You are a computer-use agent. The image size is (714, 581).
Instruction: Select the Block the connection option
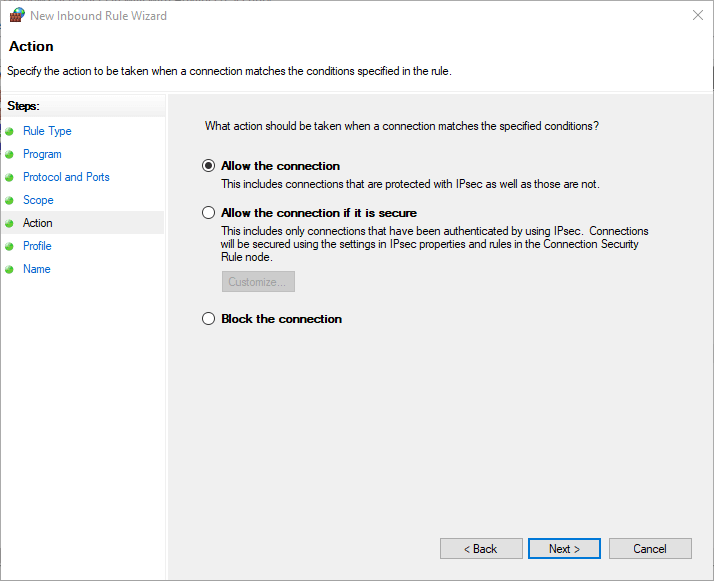pyautogui.click(x=208, y=319)
